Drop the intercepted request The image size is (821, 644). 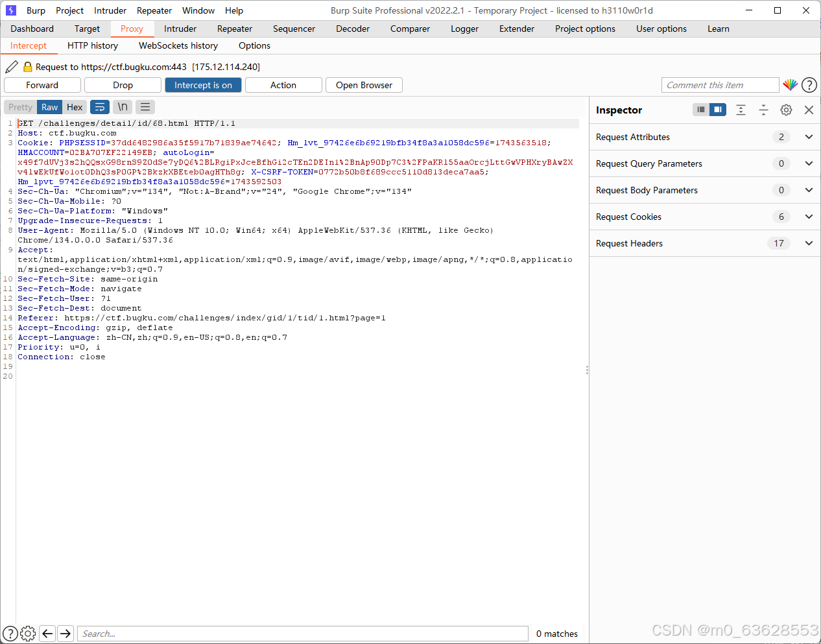pos(123,85)
